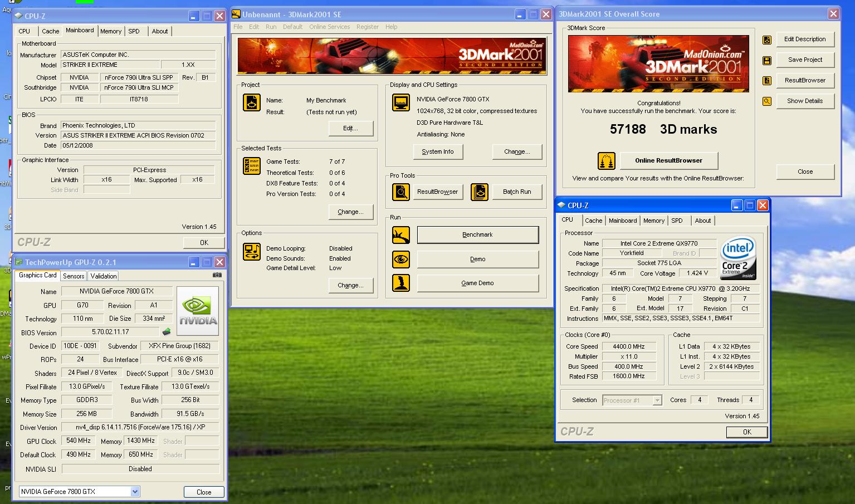
Task: Click the Demo eye icon
Action: point(401,259)
